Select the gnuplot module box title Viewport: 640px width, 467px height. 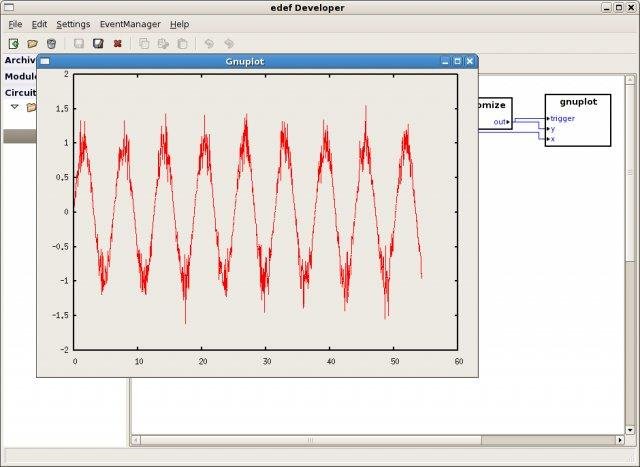[x=578, y=102]
